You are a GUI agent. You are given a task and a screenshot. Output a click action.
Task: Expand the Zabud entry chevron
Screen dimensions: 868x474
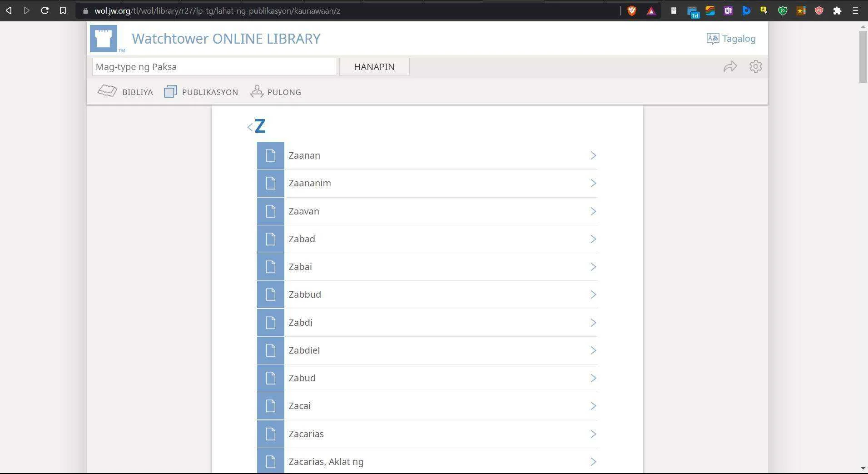click(593, 378)
